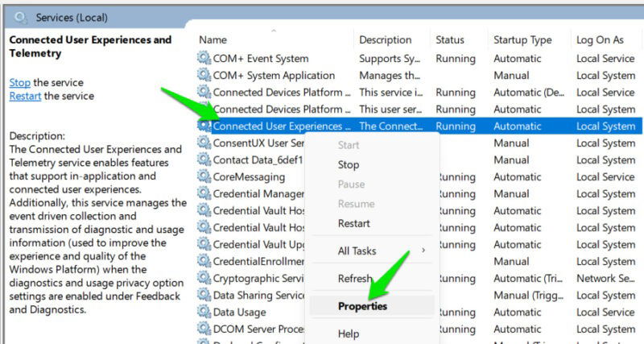Click the COM+ Event System gear icon
Viewport: 644px width, 344px height.
pyautogui.click(x=204, y=58)
